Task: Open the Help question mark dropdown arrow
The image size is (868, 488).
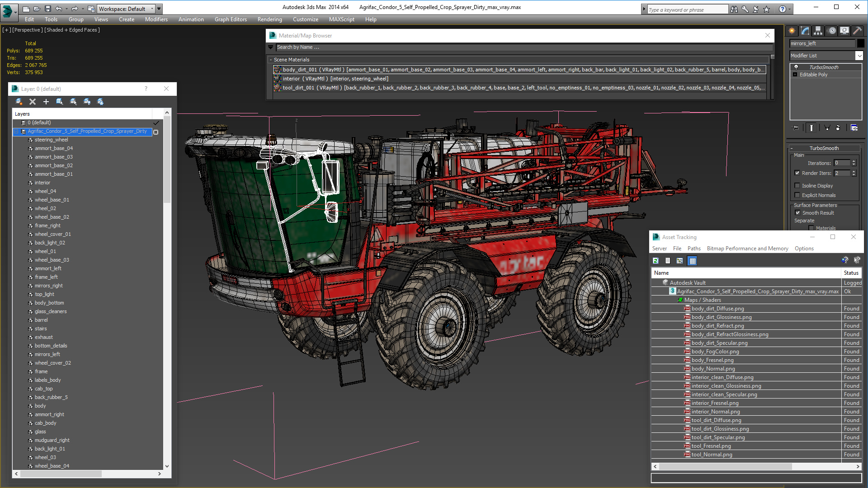Action: click(790, 9)
